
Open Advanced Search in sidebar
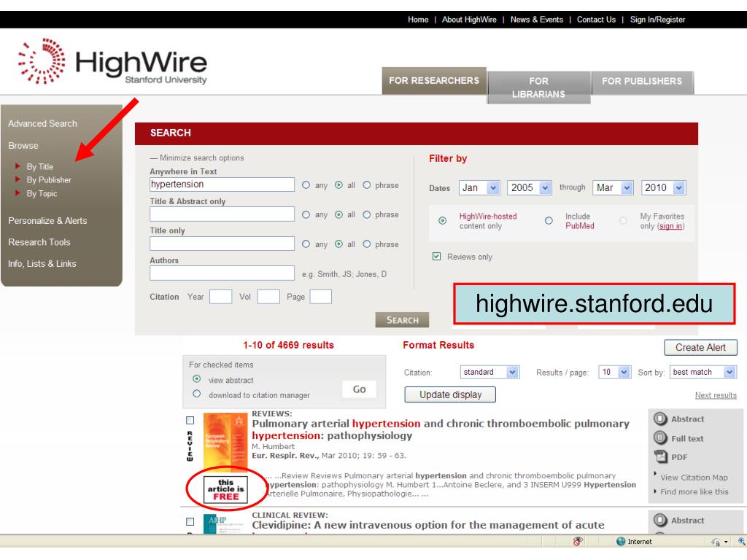click(x=42, y=123)
